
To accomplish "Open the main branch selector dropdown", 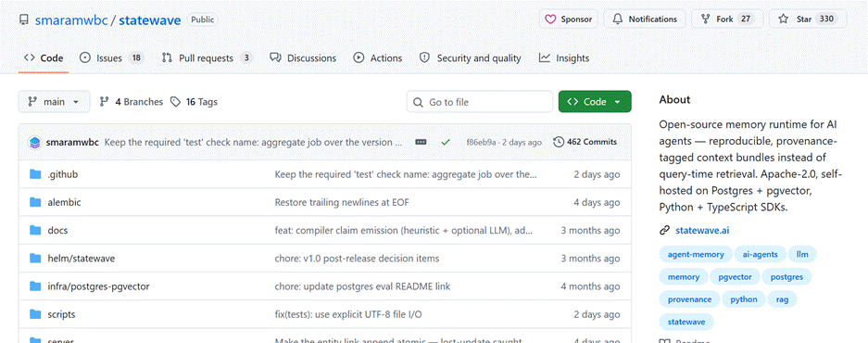I will click(55, 102).
